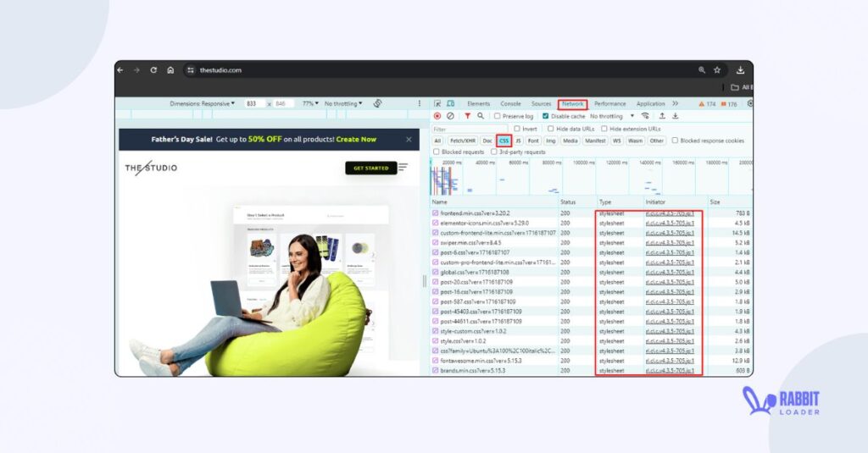Open initiator link for global.css row
The width and height of the screenshot is (868, 453).
(x=670, y=272)
